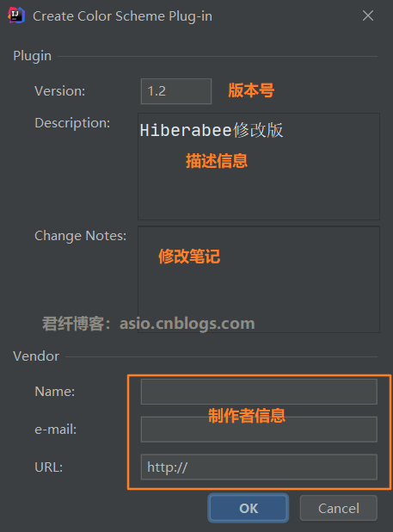Viewport: 393px width, 532px height.
Task: Click the Name: label under Vendor
Action: pyautogui.click(x=55, y=392)
